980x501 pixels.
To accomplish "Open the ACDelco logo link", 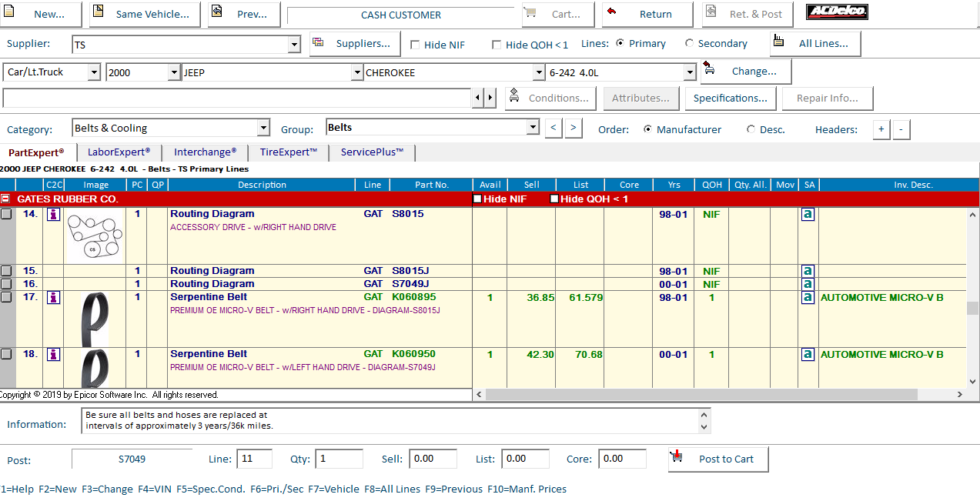I will [x=837, y=12].
